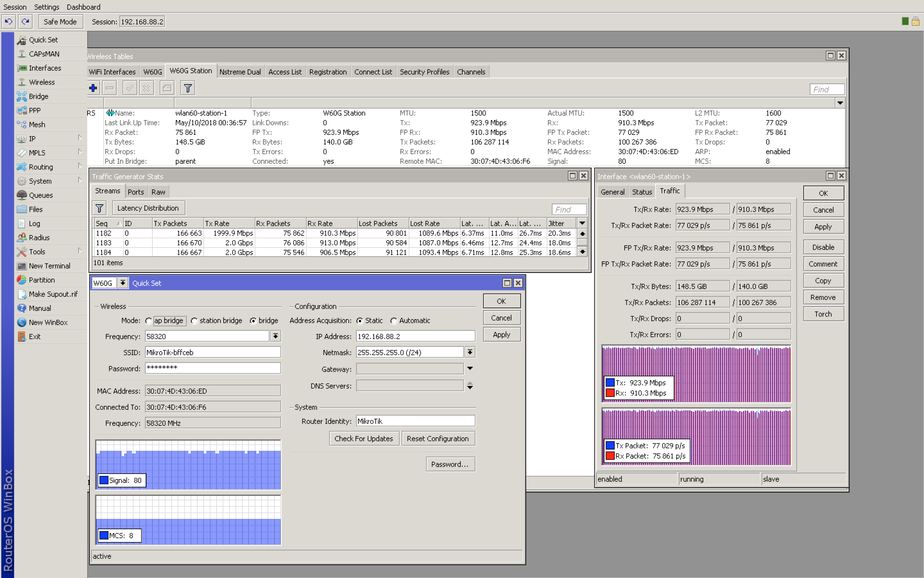
Task: Click the filter funnel in Wireless Tables
Action: pyautogui.click(x=188, y=88)
